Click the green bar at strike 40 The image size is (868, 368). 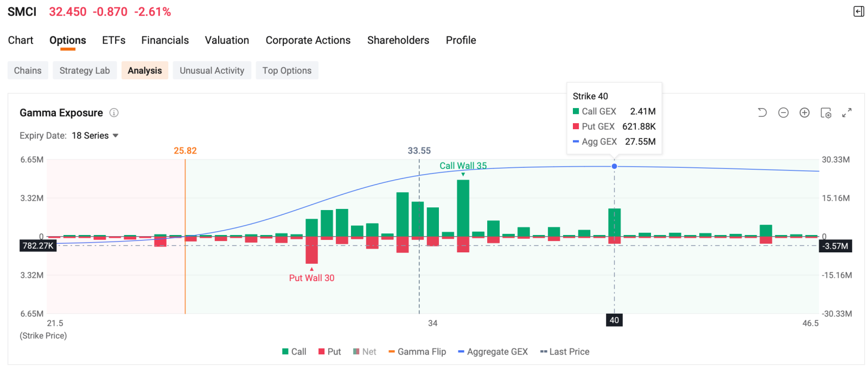tap(614, 223)
